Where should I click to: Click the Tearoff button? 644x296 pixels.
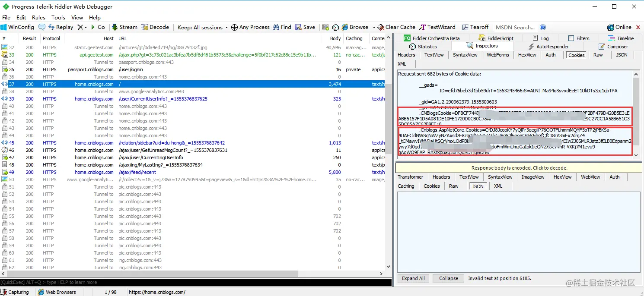click(475, 27)
